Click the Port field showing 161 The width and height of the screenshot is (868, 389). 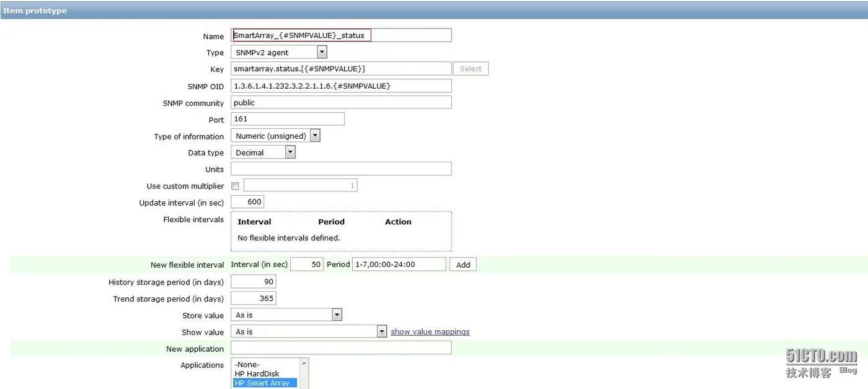(287, 119)
